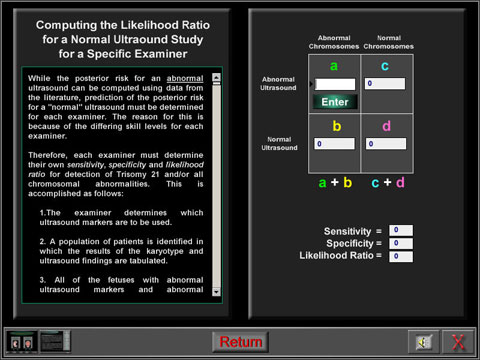Open the first fetal ultrasound thumbnail
This screenshot has width=480, height=360.
[x=22, y=342]
